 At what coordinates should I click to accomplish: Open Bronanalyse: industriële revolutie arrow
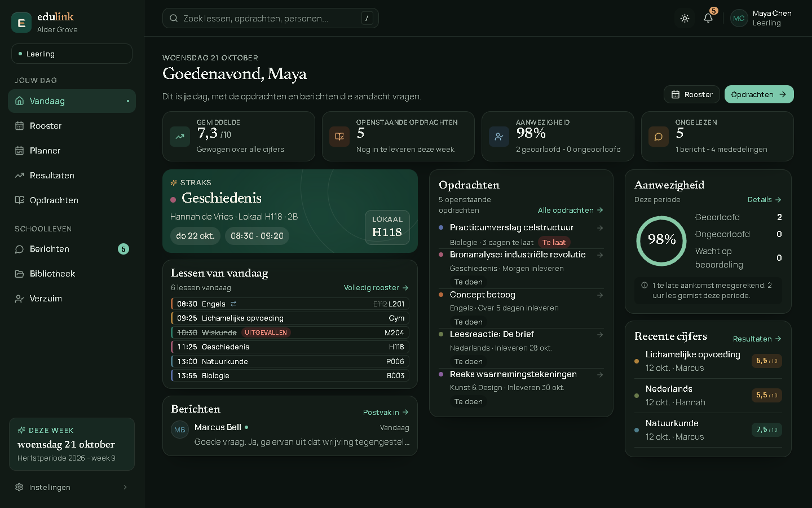(x=600, y=255)
